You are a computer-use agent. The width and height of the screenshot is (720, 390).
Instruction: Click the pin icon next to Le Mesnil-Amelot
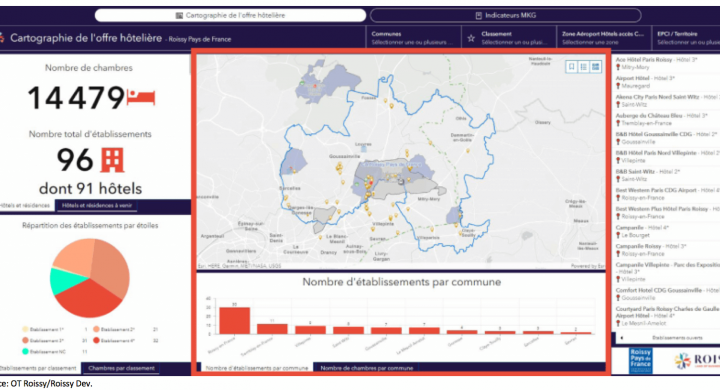pyautogui.click(x=618, y=323)
